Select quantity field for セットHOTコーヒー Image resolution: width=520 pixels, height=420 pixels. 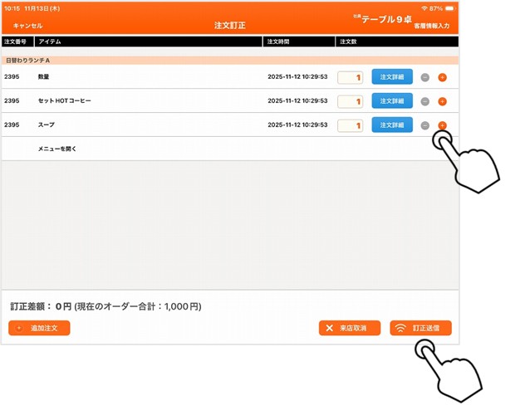tap(350, 101)
